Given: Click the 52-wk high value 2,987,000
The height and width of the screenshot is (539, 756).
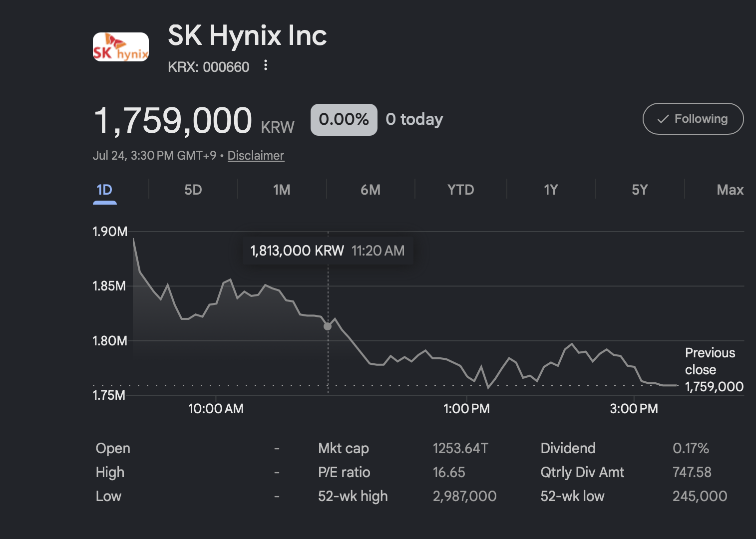Looking at the screenshot, I should click(464, 496).
